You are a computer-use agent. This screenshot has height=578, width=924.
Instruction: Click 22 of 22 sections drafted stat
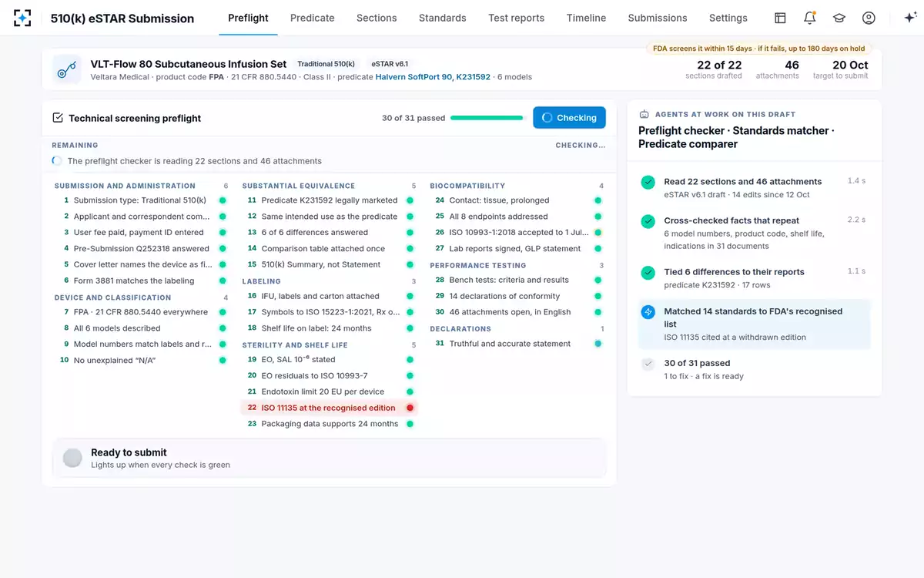tap(714, 69)
